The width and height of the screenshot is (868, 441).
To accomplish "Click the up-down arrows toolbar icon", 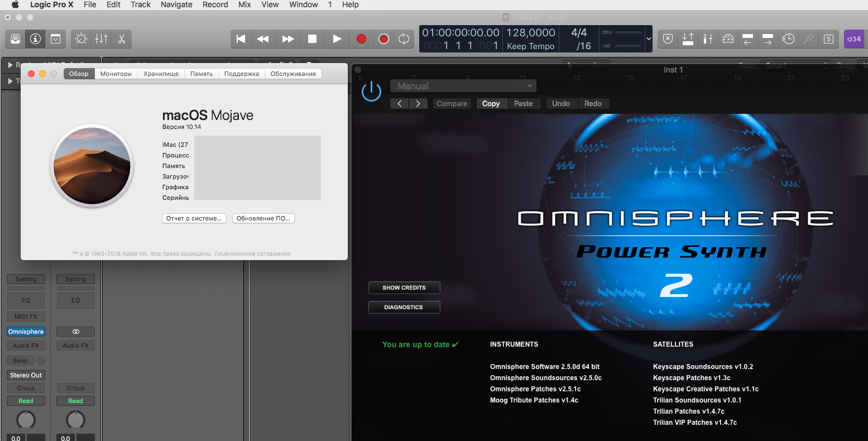I will [x=688, y=39].
